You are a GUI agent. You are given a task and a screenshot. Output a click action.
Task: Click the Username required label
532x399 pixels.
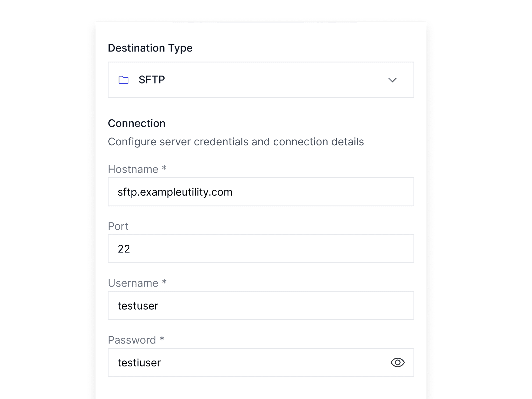[x=137, y=283]
